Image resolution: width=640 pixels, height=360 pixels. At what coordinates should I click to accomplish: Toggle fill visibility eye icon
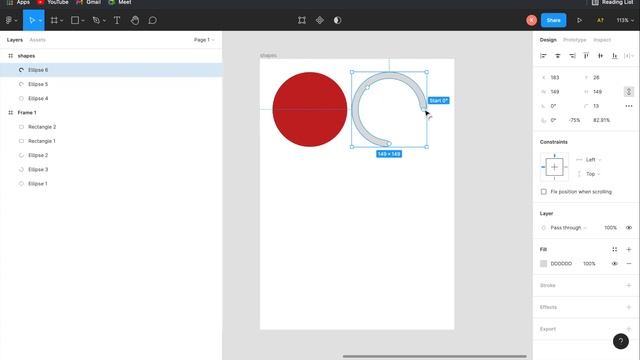coord(615,264)
